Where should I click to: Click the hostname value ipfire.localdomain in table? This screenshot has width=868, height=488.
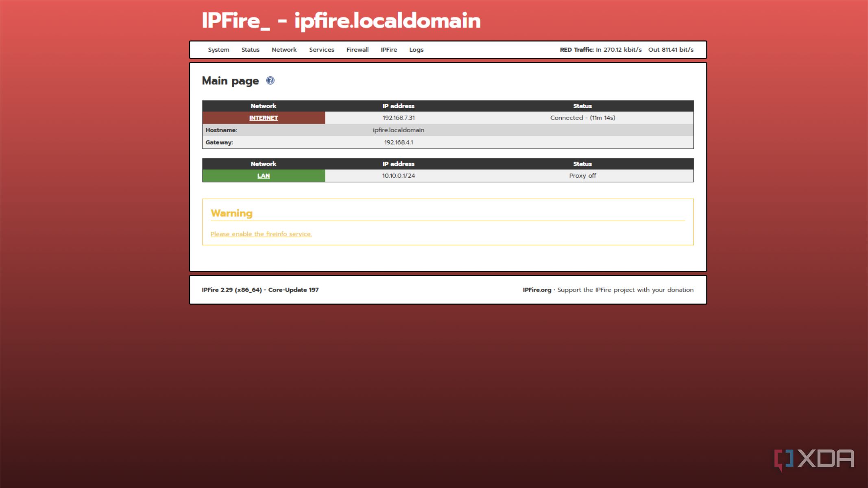coord(398,130)
